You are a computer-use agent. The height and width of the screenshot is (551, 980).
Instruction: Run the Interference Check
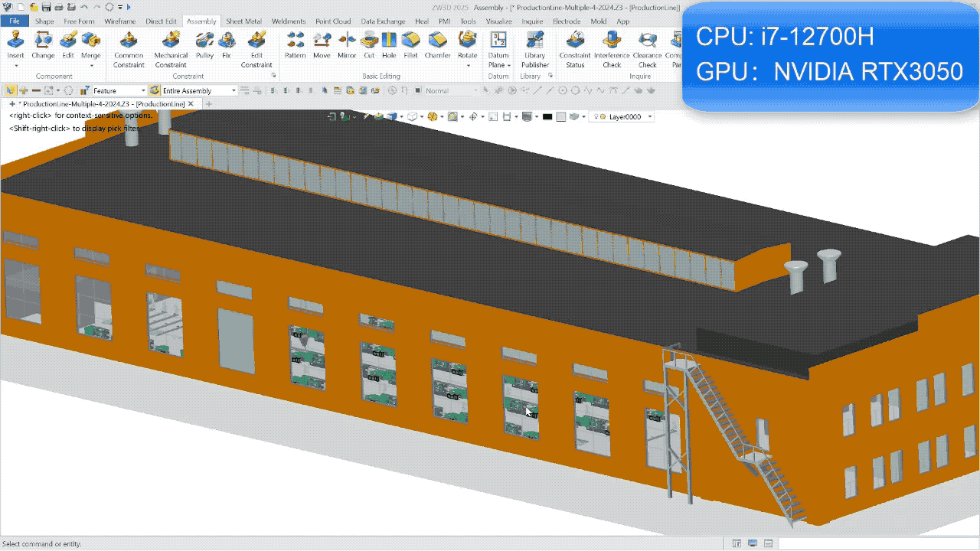[x=612, y=49]
